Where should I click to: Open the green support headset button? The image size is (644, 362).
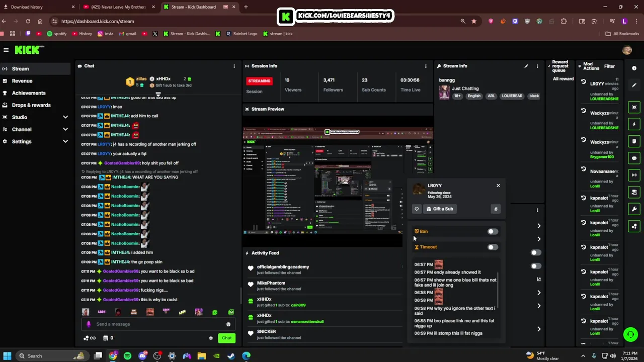[630, 334]
